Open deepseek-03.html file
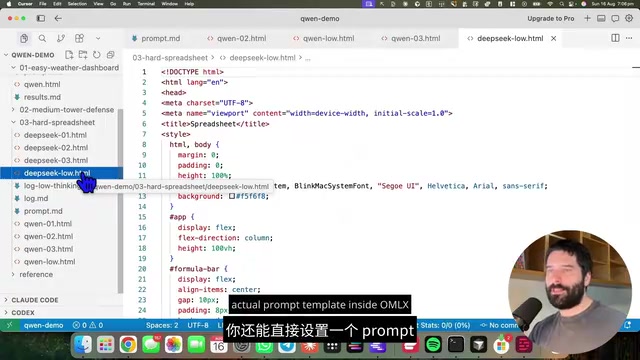Viewport: 640px width, 360px height. point(56,160)
